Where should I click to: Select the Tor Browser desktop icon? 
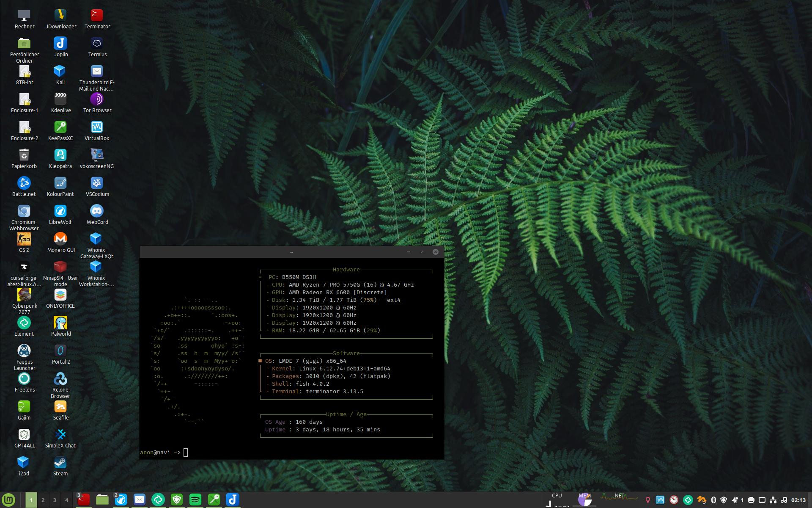point(97,99)
